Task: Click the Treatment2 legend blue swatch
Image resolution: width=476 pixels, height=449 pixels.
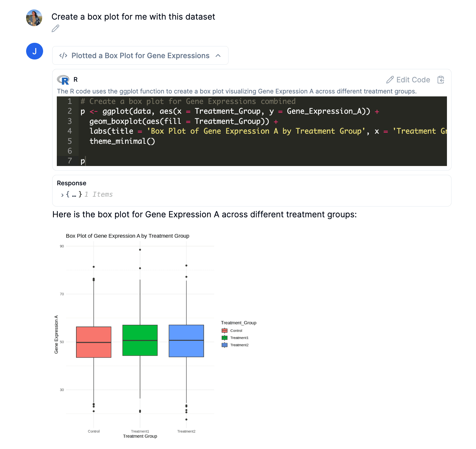Action: pyautogui.click(x=225, y=345)
